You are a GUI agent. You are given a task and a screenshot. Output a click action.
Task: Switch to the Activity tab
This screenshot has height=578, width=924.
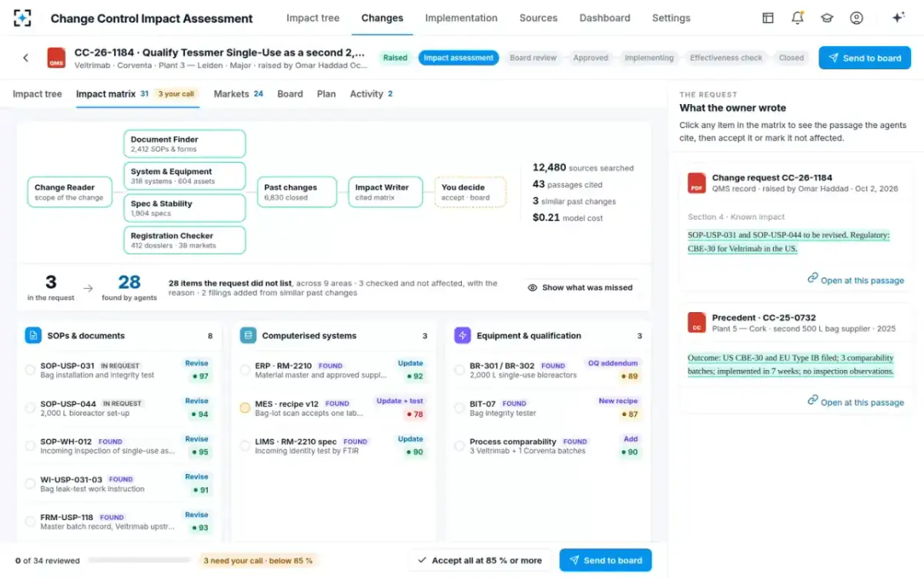371,94
